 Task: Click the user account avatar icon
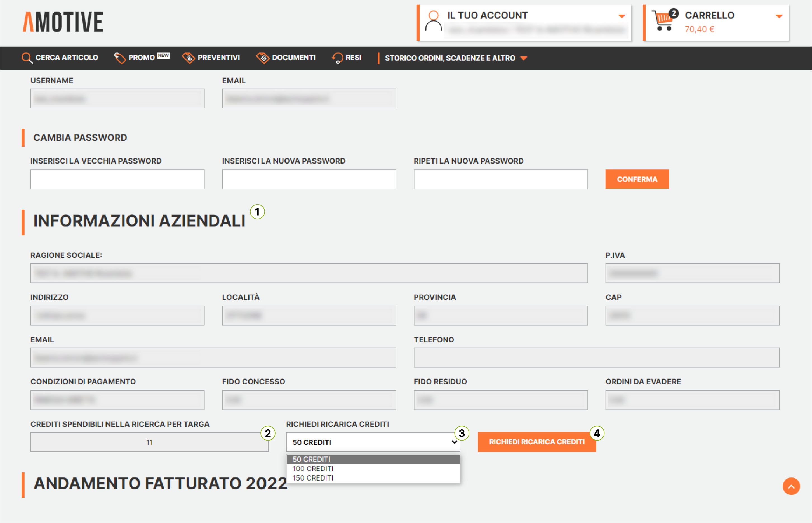tap(433, 22)
